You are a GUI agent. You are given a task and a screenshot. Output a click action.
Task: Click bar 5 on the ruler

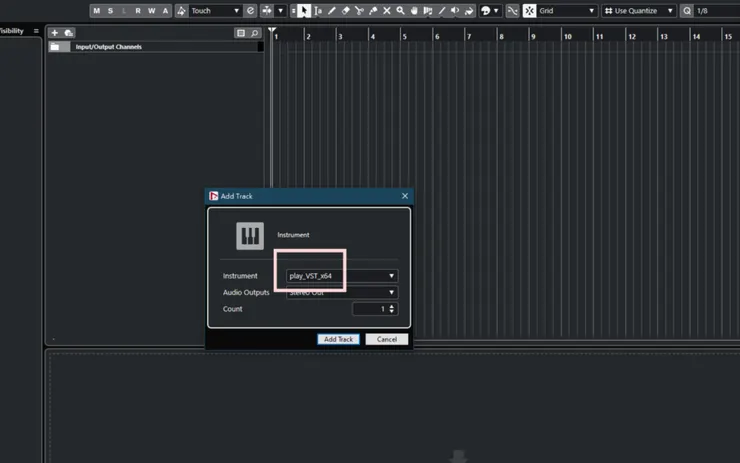pyautogui.click(x=404, y=36)
